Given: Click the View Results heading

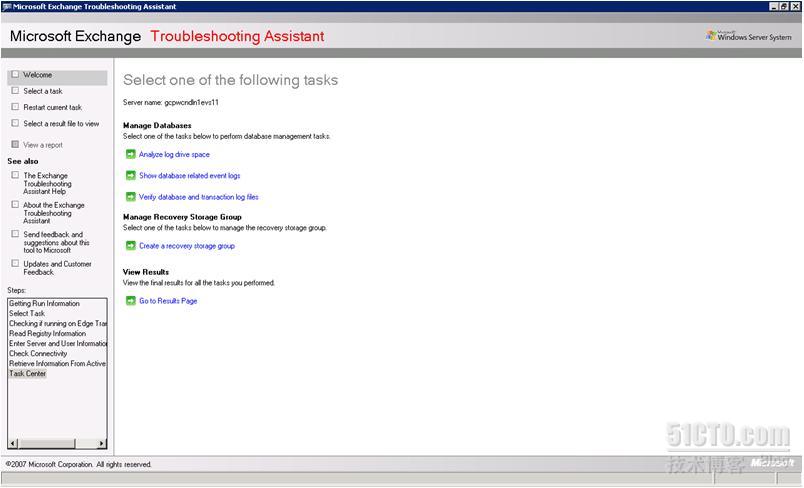Looking at the screenshot, I should [x=146, y=272].
